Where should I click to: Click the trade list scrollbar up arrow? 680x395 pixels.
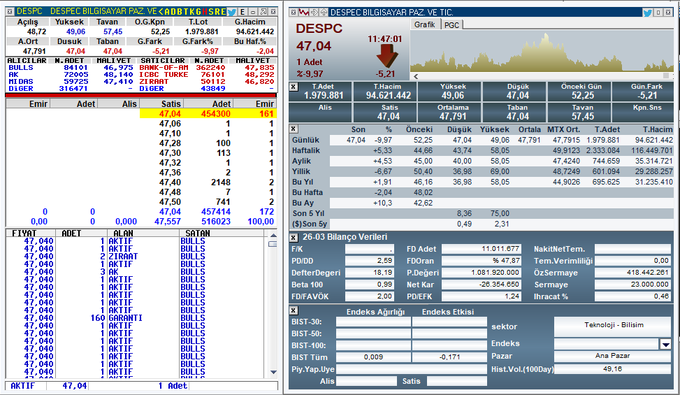273,235
